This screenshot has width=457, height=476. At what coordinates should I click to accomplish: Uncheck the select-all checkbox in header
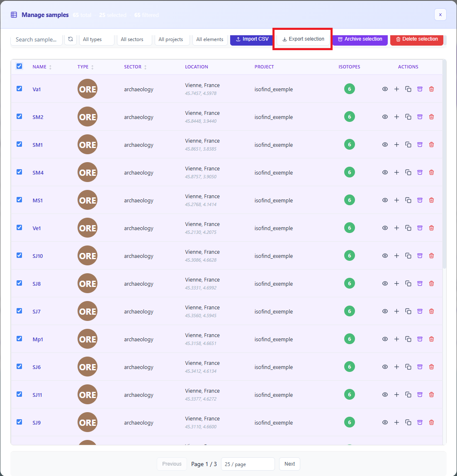(19, 66)
